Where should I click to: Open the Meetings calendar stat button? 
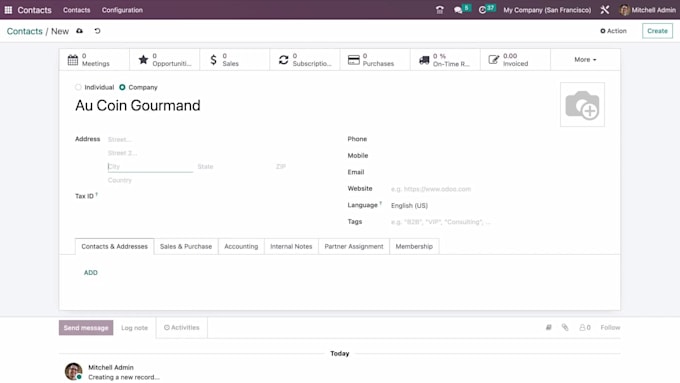95,59
